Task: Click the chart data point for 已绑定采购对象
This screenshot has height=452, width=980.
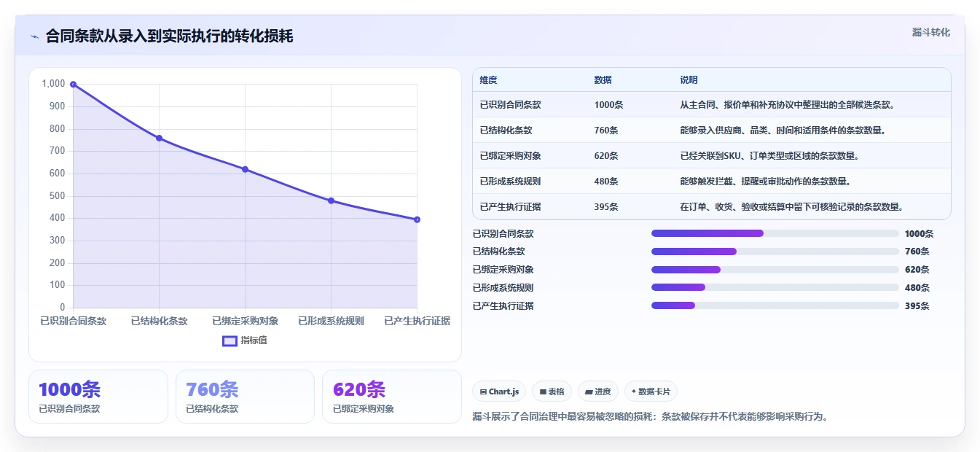Action: (245, 169)
